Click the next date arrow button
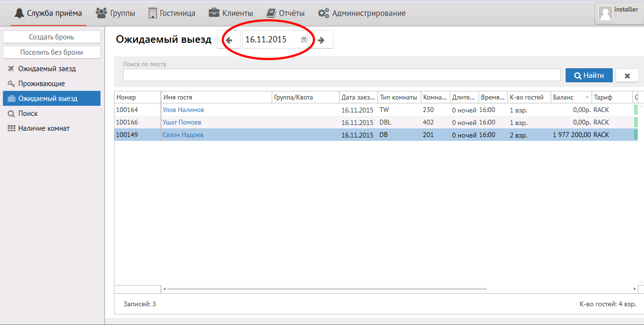Viewport: 644px width, 325px height. pyautogui.click(x=321, y=40)
